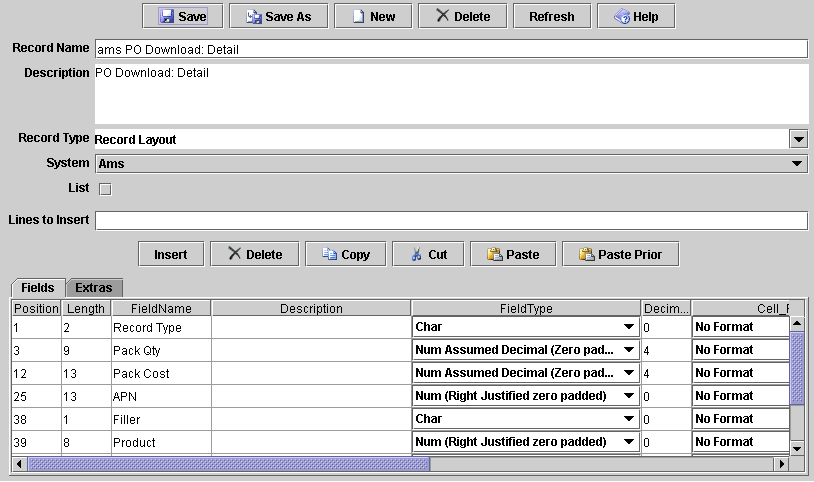Switch to the Extras tab
Viewport: 814px width, 482px height.
coord(94,287)
